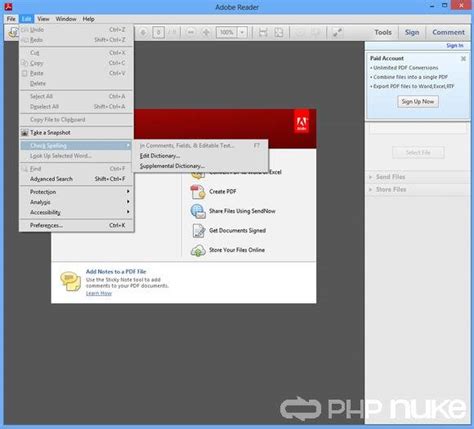Click the Create PDF link text

(x=223, y=192)
